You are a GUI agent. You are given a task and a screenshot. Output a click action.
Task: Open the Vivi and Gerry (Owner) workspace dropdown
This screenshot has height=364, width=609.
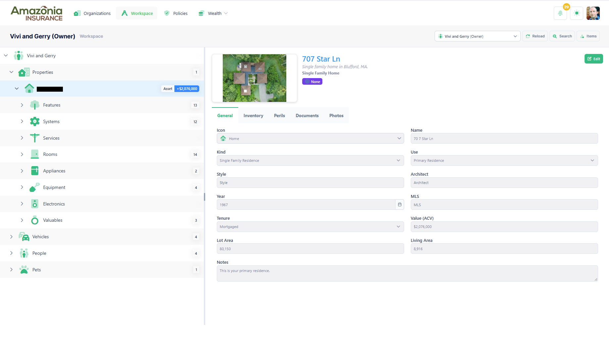pos(477,36)
